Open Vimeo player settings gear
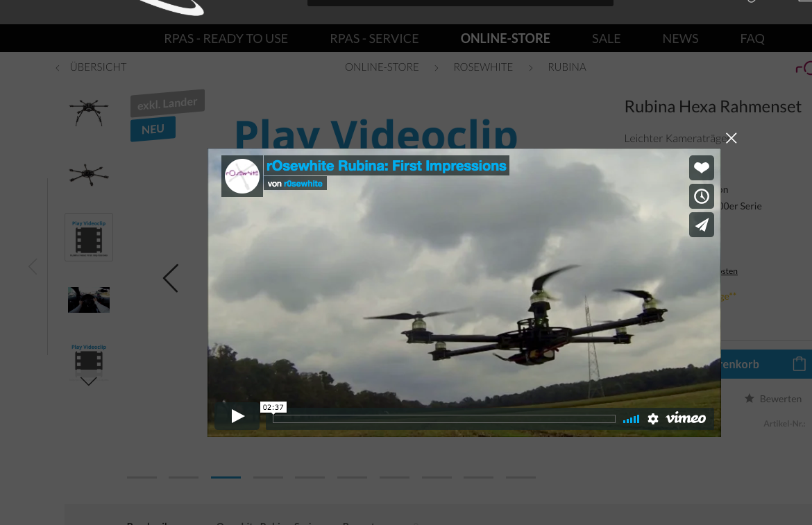 point(653,418)
